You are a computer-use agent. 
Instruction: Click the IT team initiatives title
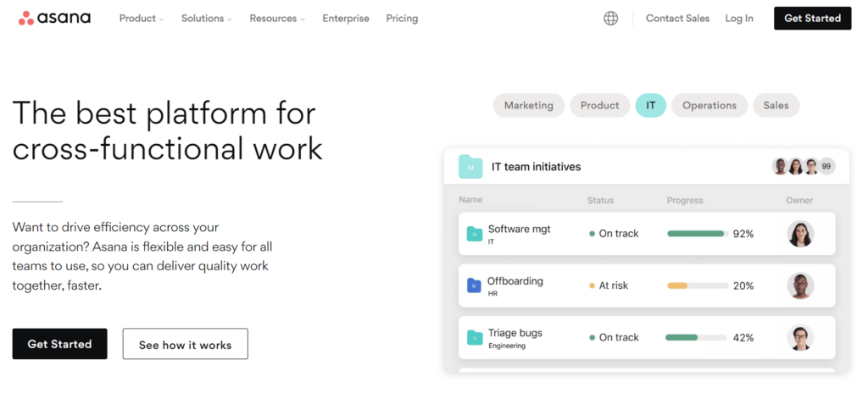click(536, 167)
